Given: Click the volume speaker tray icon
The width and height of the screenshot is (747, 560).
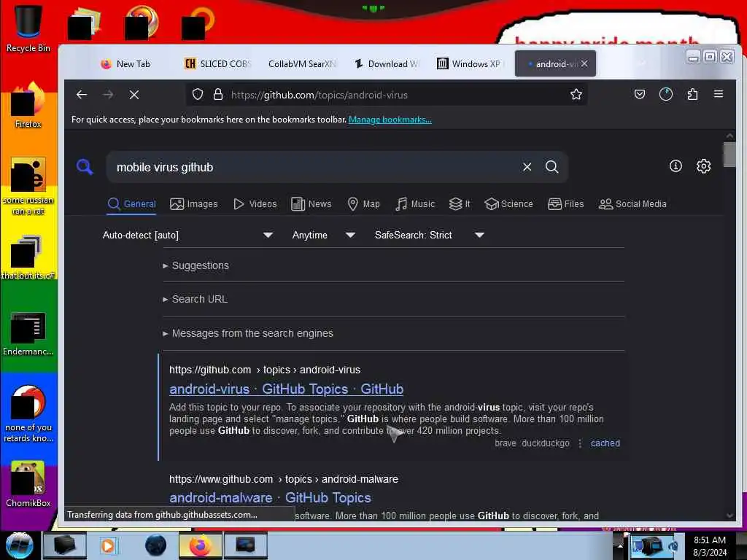Looking at the screenshot, I should [x=673, y=545].
